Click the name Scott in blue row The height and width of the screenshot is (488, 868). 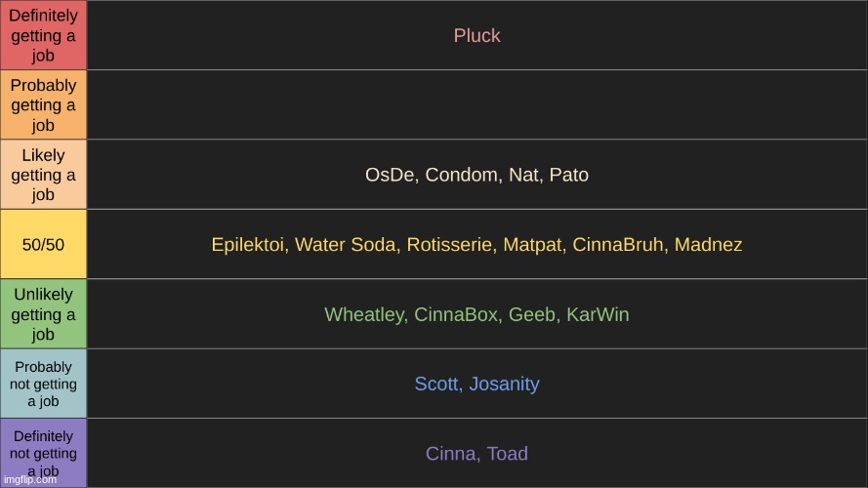pyautogui.click(x=436, y=384)
